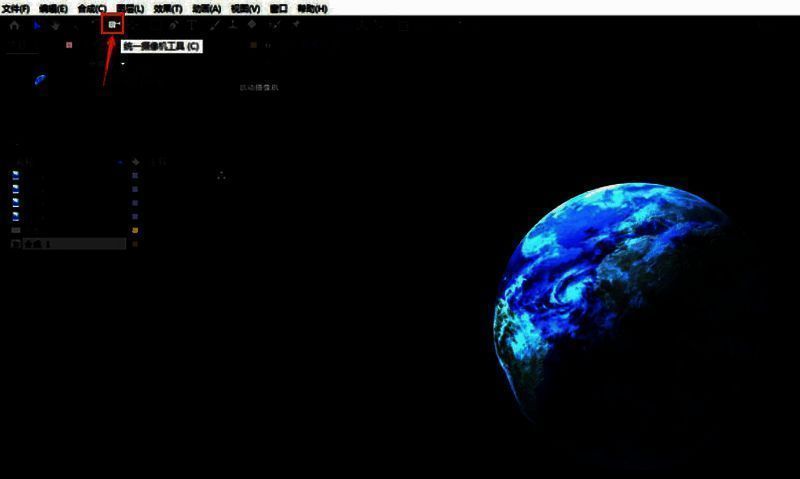This screenshot has height=479, width=800.
Task: Open the 合成(C) menu
Action: click(92, 8)
